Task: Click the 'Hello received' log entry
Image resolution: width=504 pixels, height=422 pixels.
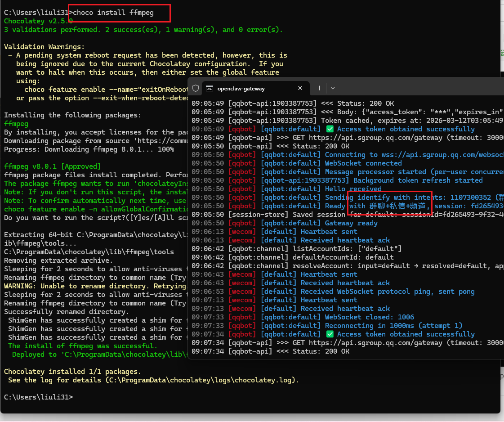Action: 353,189
